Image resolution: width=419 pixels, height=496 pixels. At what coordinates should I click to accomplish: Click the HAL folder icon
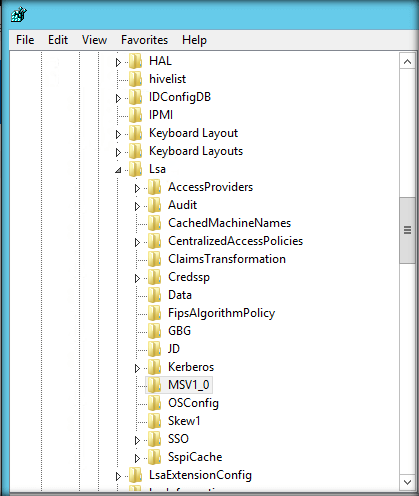(x=135, y=61)
